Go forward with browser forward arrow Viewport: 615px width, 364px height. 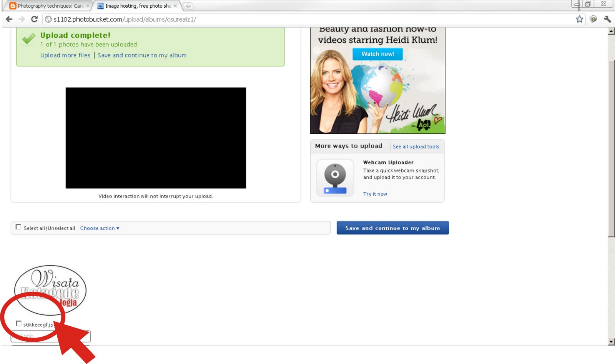pyautogui.click(x=22, y=19)
